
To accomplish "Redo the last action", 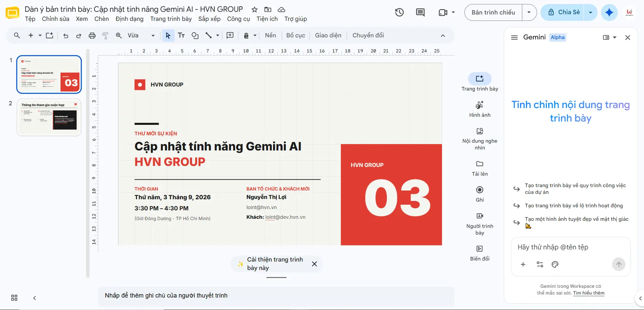I will click(79, 36).
